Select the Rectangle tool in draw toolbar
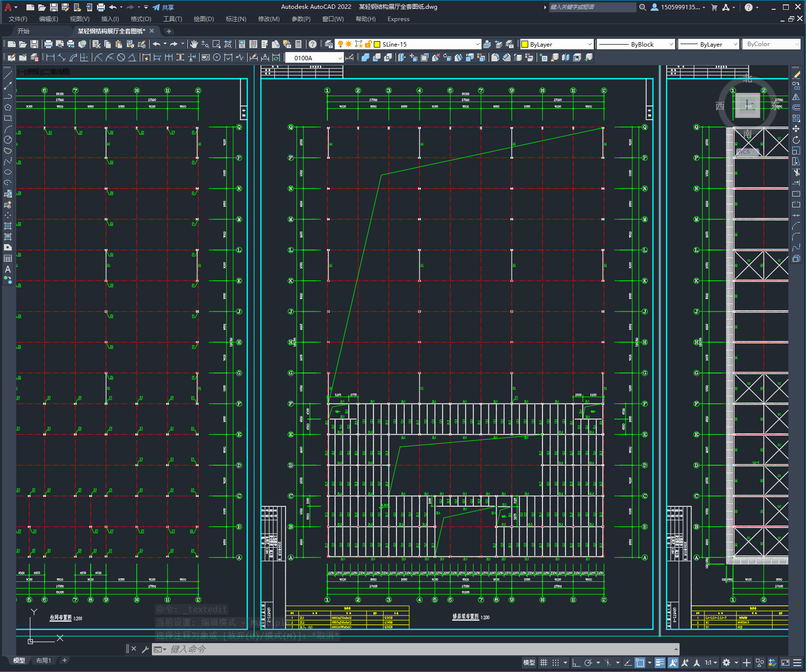The image size is (806, 672). [x=8, y=118]
